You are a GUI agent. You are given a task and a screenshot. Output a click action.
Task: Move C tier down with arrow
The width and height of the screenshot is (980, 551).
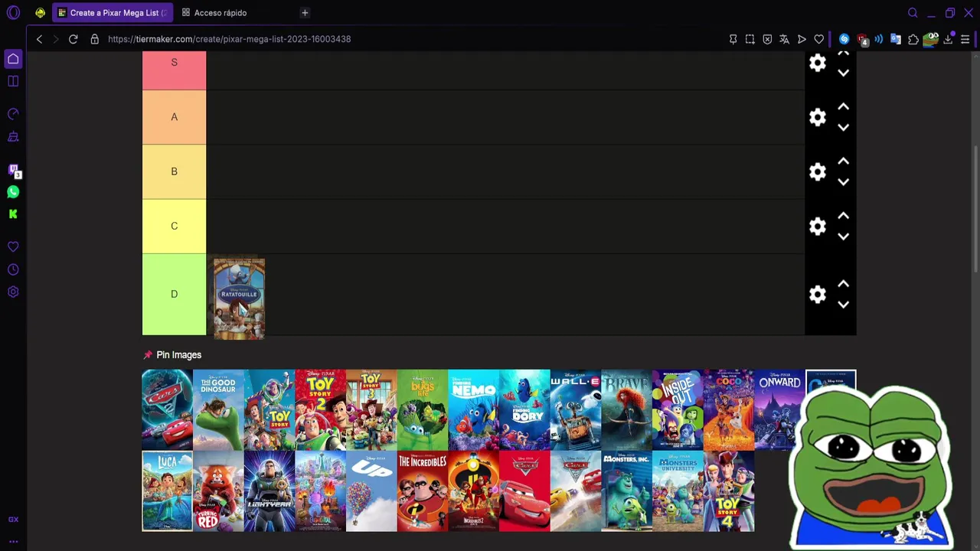click(843, 236)
